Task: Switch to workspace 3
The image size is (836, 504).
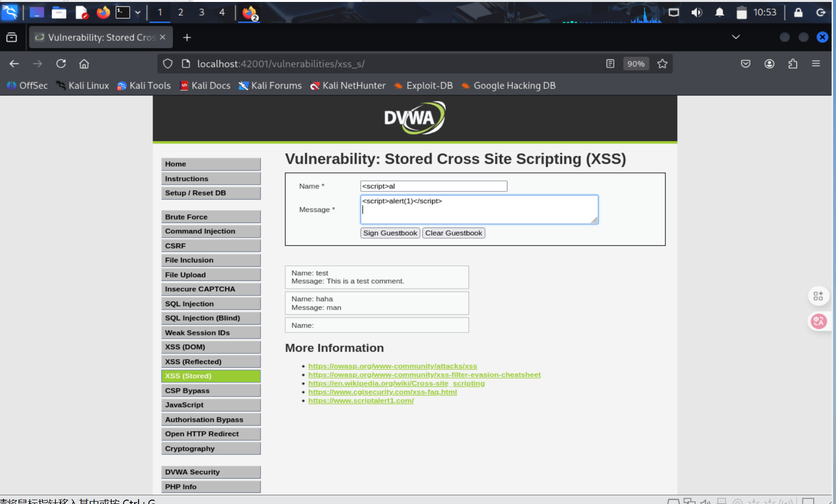Action: [201, 12]
